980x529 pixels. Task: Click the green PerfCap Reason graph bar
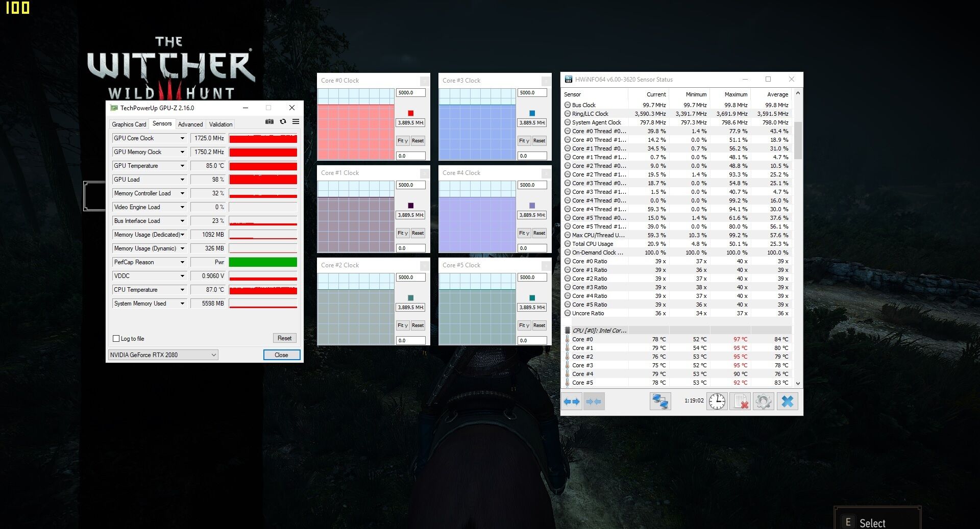[x=263, y=262]
